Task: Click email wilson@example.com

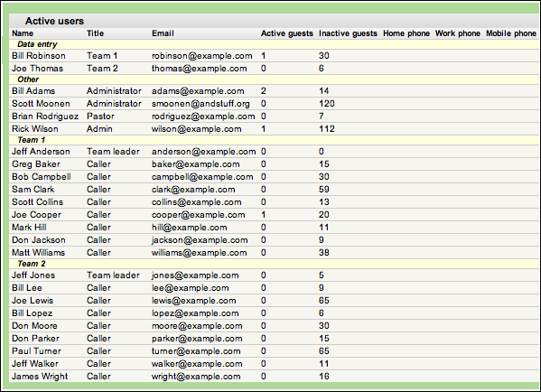Action: click(196, 129)
